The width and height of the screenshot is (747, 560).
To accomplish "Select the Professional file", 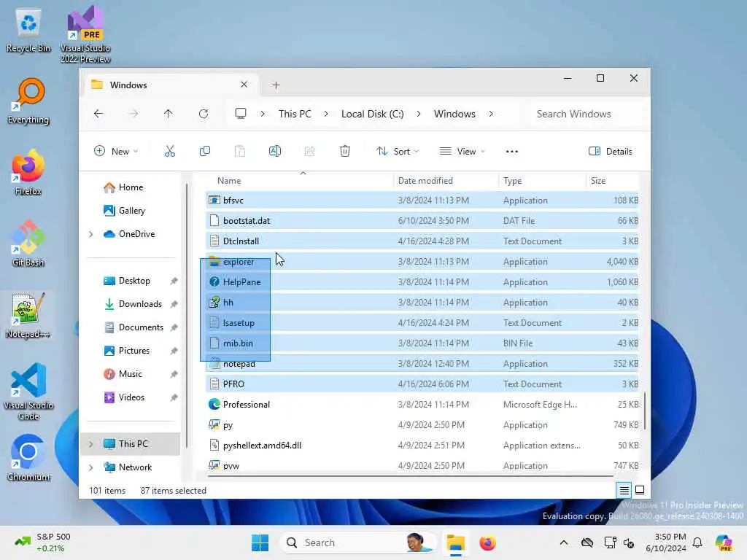I will pyautogui.click(x=422, y=404).
